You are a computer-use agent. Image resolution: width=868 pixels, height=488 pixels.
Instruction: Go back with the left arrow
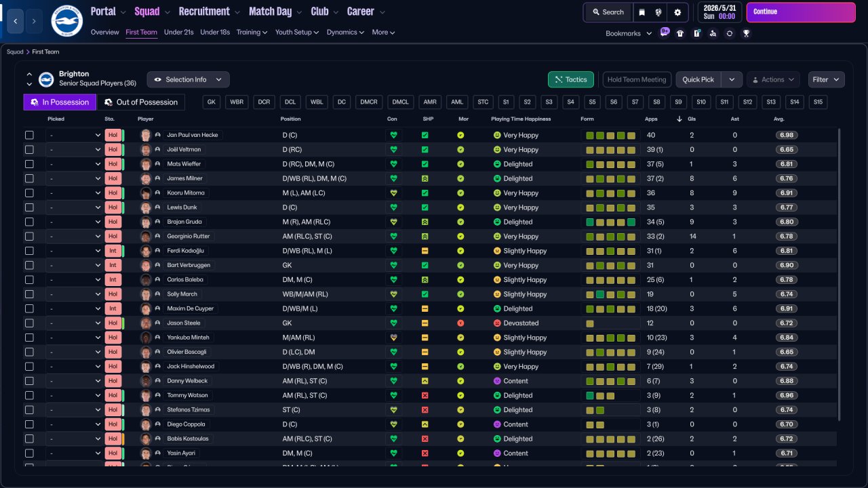coord(16,21)
